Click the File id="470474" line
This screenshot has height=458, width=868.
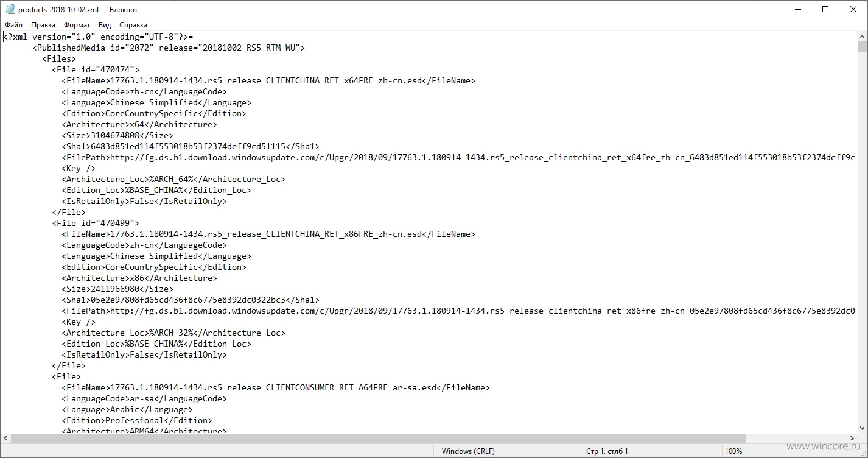96,69
